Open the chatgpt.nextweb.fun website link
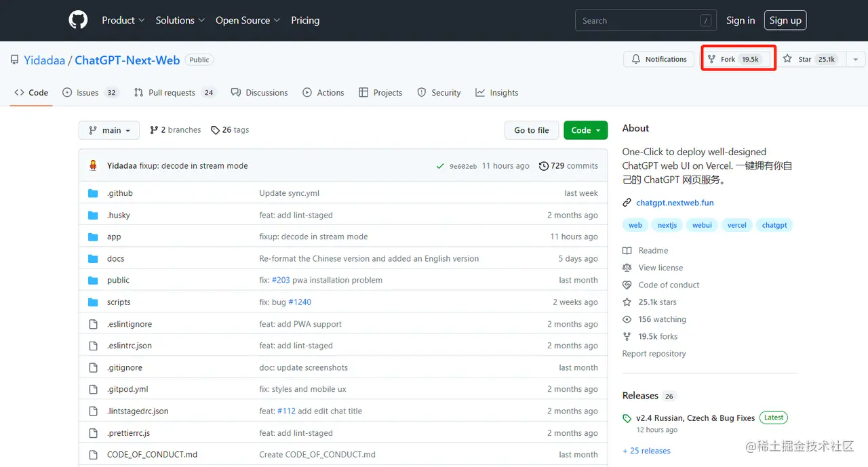This screenshot has width=868, height=467. (675, 203)
